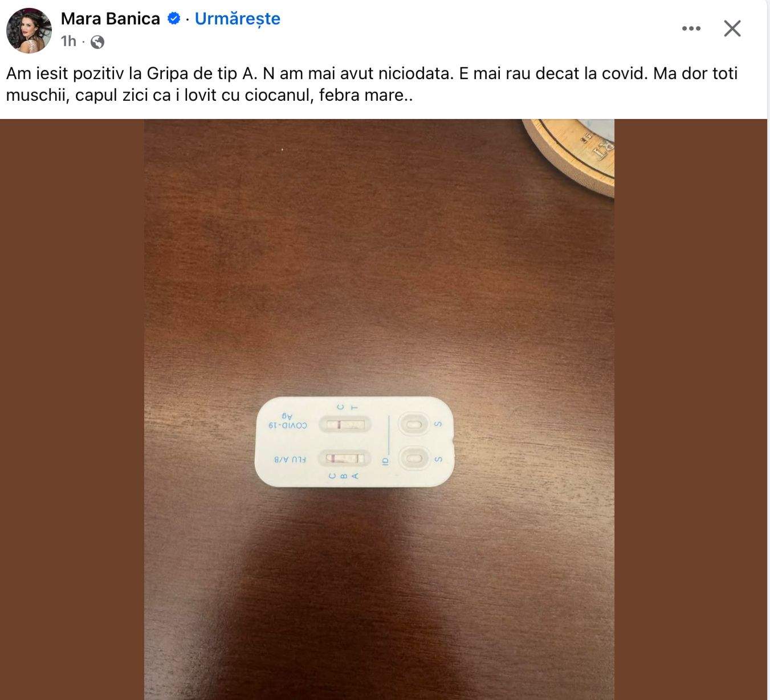
Task: Open the three-dot post options menu
Action: pyautogui.click(x=691, y=28)
